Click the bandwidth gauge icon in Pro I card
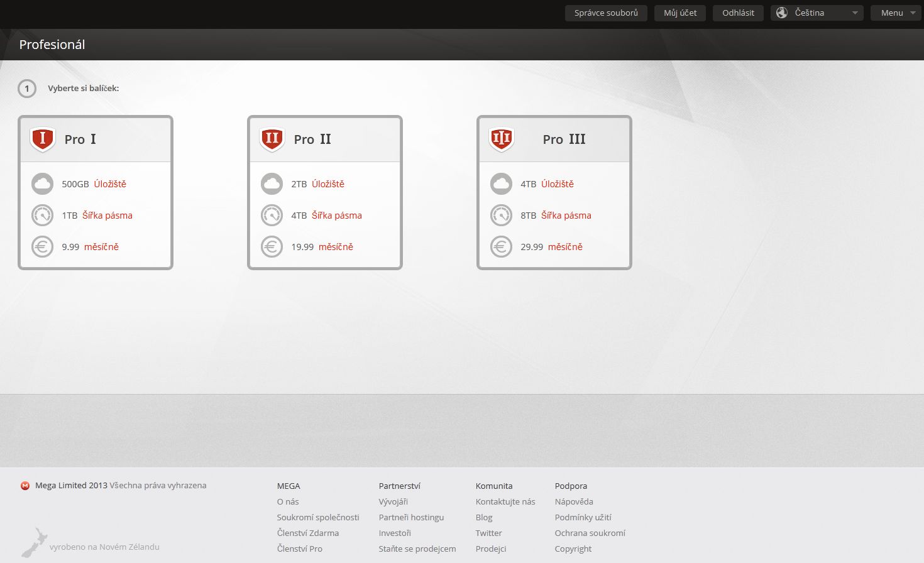The image size is (924, 563). point(42,216)
